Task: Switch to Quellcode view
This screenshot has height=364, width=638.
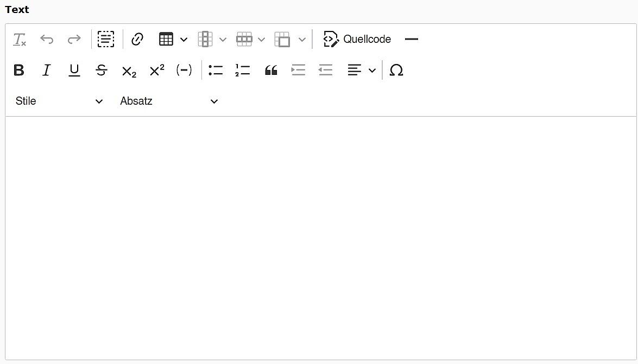Action: tap(357, 39)
